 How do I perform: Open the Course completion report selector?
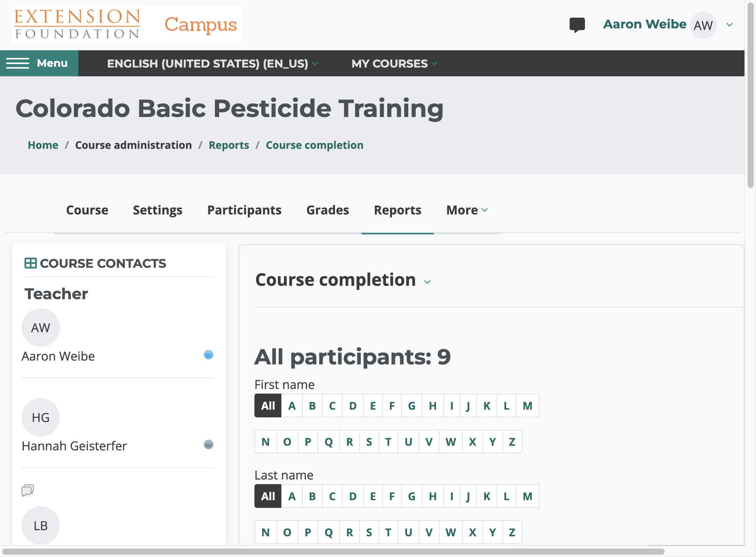point(343,280)
